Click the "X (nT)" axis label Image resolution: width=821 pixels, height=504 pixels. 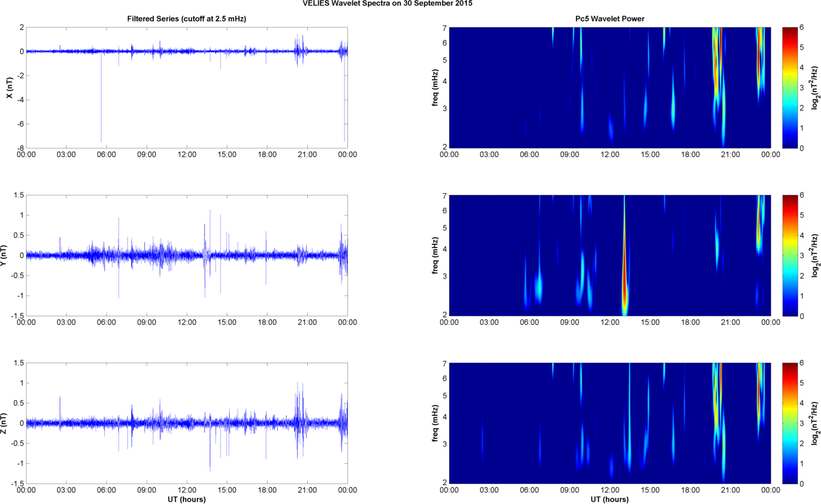click(9, 87)
